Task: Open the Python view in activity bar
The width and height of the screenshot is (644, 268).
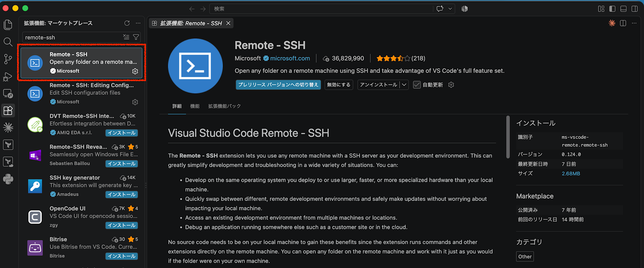Action: (x=8, y=179)
